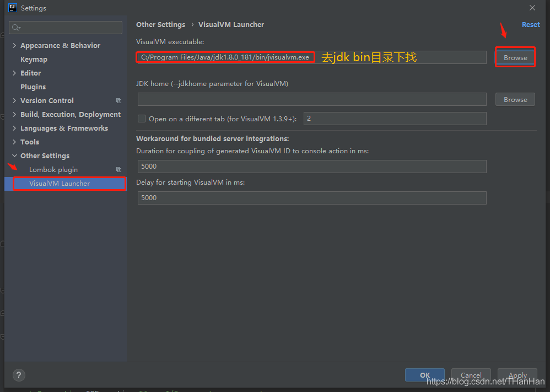Open the Appearance & Behavior label
This screenshot has height=392, width=550.
[60, 46]
